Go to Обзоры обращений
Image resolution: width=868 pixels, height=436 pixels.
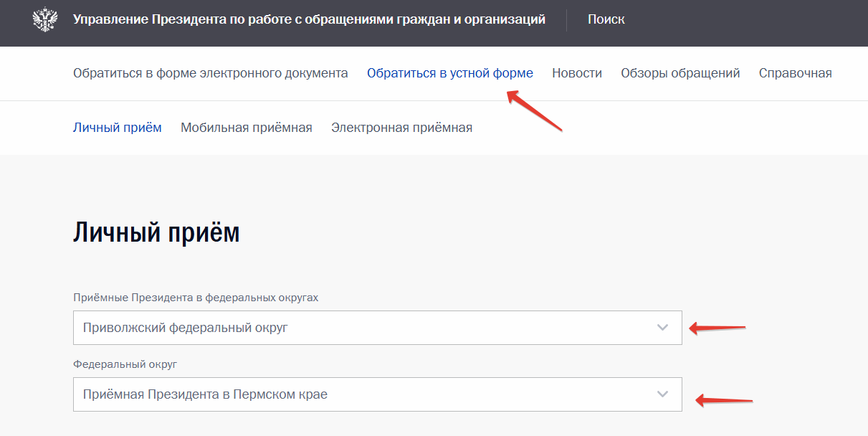point(681,72)
